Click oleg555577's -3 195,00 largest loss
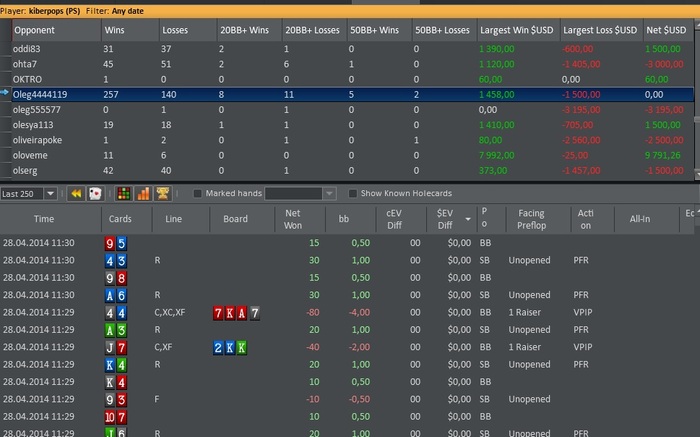 [581, 110]
